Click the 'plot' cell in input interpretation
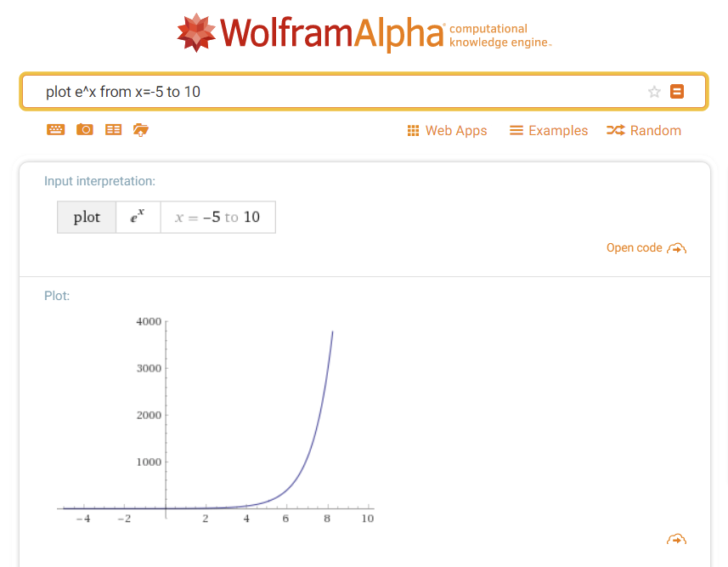Screen dimensions: 728x567 (87, 217)
